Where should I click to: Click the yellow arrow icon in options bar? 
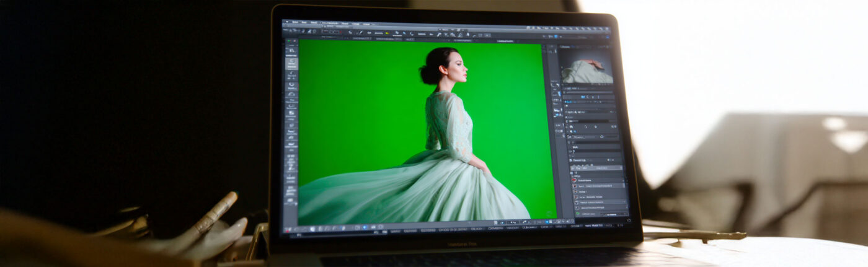coord(387,33)
